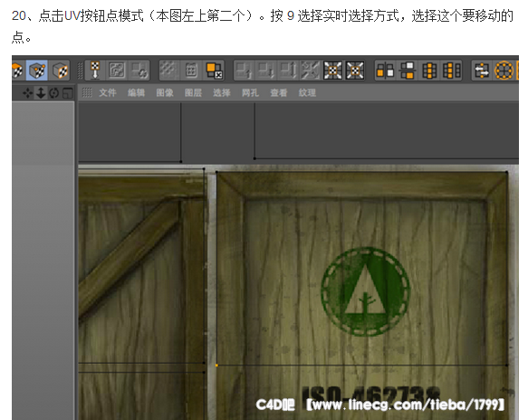Click the grayed square with down arrow icon
Image resolution: width=528 pixels, height=420 pixels.
point(265,71)
